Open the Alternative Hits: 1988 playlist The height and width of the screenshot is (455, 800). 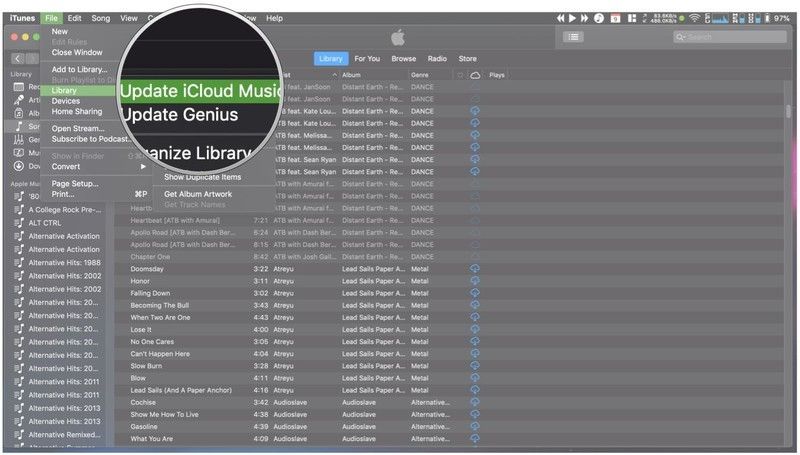[64, 263]
